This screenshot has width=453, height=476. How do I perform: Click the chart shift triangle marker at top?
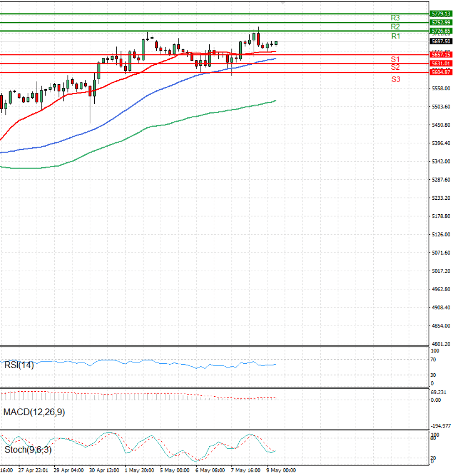[283, 3]
